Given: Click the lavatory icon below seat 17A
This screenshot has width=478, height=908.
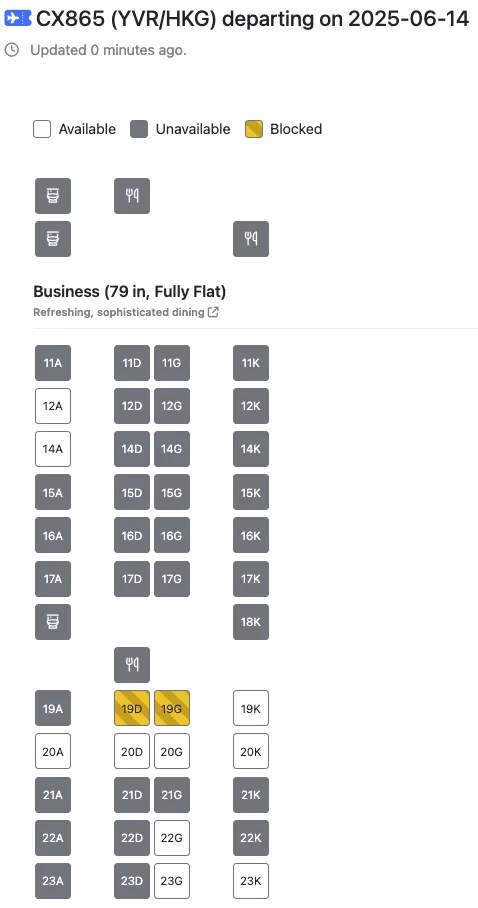Looking at the screenshot, I should click(53, 622).
